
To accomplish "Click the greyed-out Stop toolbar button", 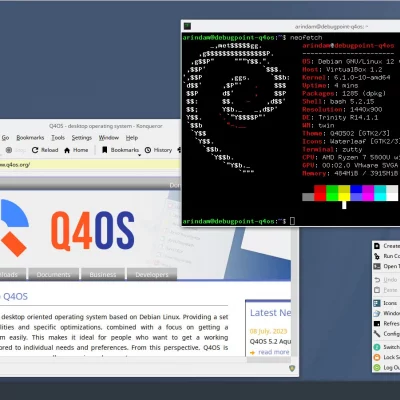I will click(x=16, y=150).
